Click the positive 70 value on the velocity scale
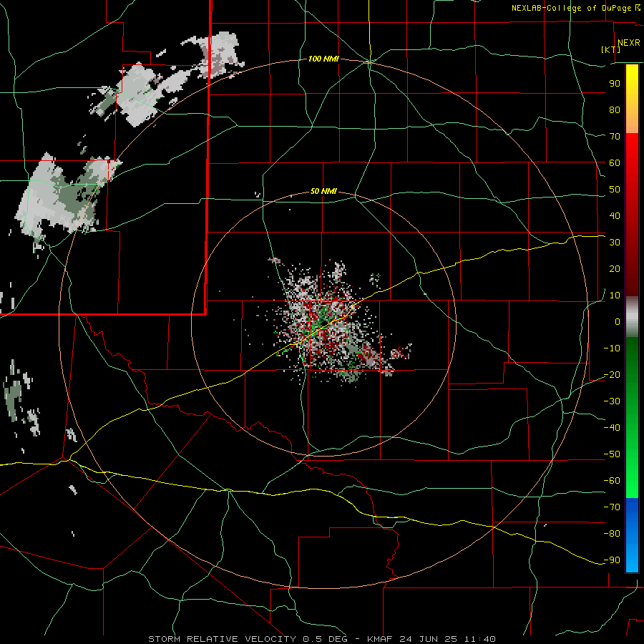Viewport: 644px width, 644px height. [x=615, y=137]
